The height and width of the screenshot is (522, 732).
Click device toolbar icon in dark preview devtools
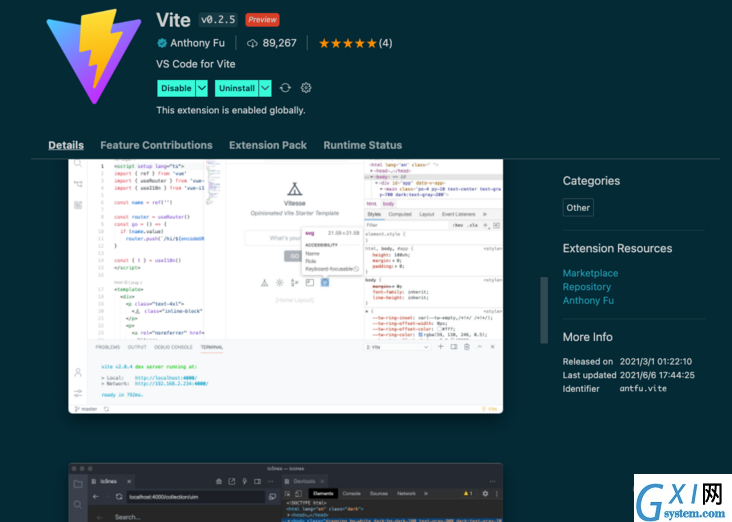pyautogui.click(x=299, y=494)
